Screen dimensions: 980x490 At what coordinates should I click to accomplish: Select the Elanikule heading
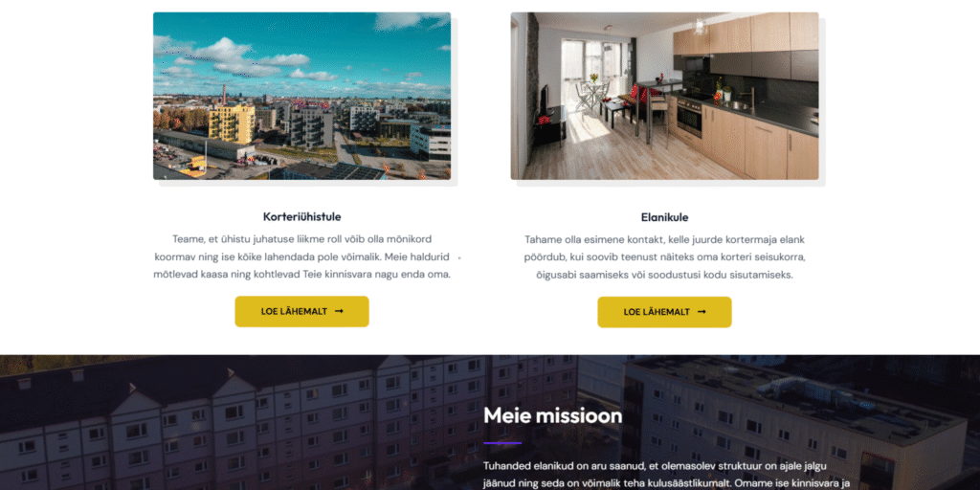pos(664,217)
